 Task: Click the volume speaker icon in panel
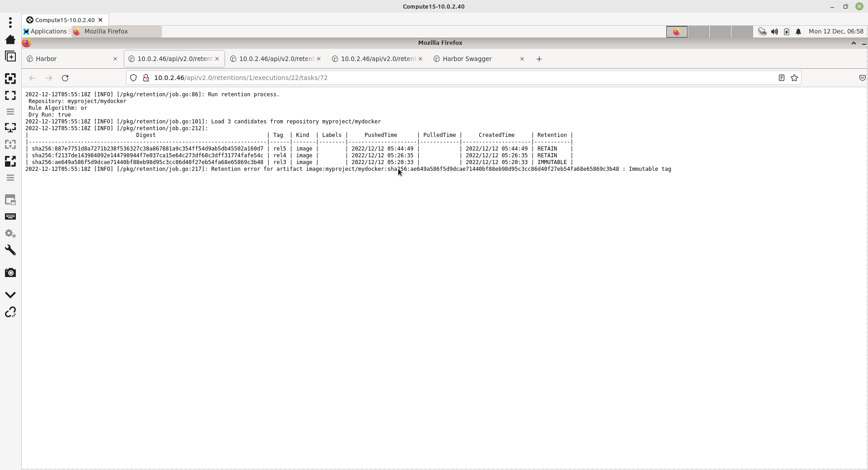coord(774,32)
